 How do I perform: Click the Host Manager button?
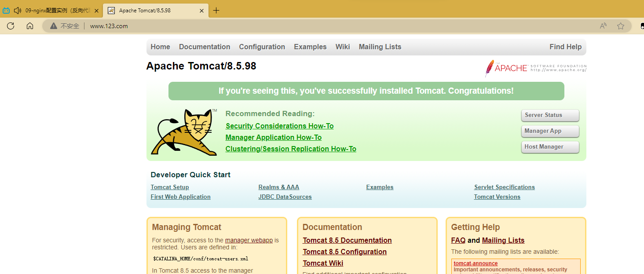click(x=550, y=147)
